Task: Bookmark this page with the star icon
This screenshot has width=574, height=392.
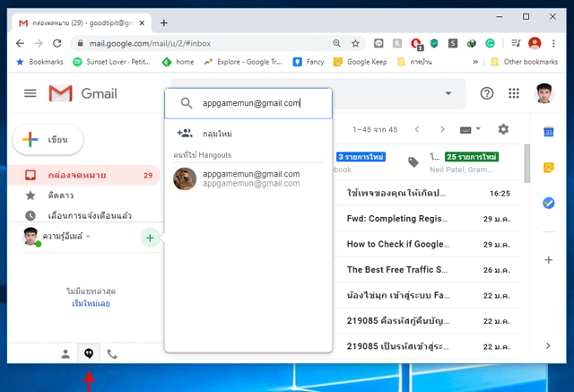Action: [355, 44]
